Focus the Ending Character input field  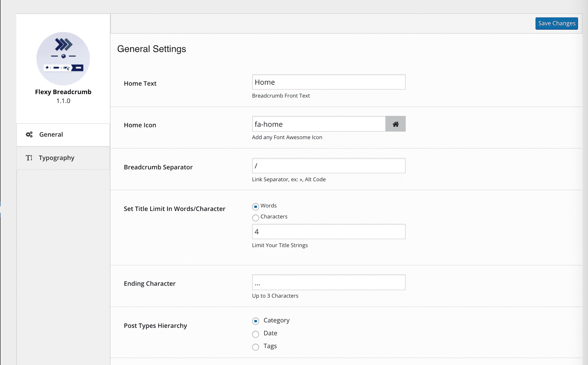tap(328, 282)
